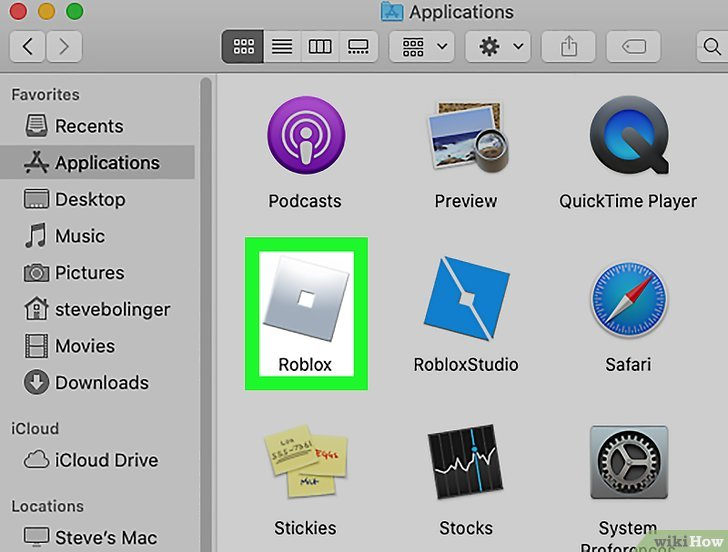This screenshot has height=552, width=728.
Task: Go to Downloads in the sidebar
Action: coord(101,382)
